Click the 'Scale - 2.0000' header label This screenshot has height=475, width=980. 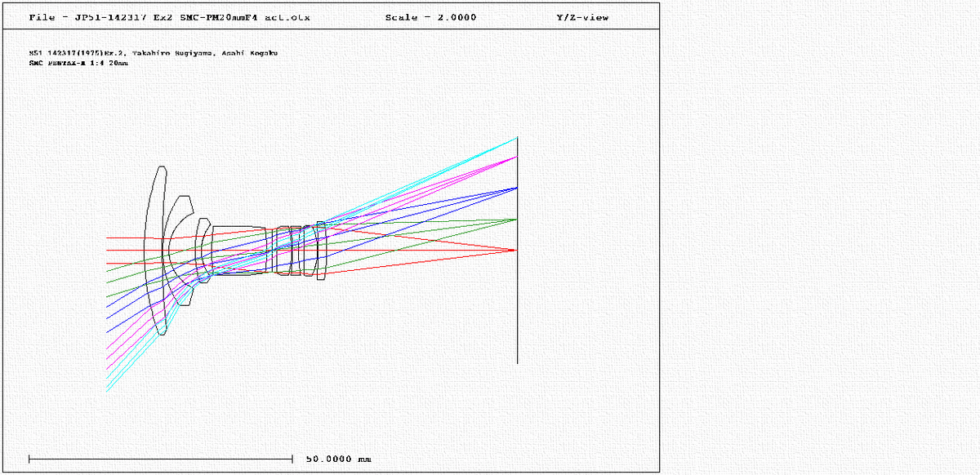click(x=430, y=17)
